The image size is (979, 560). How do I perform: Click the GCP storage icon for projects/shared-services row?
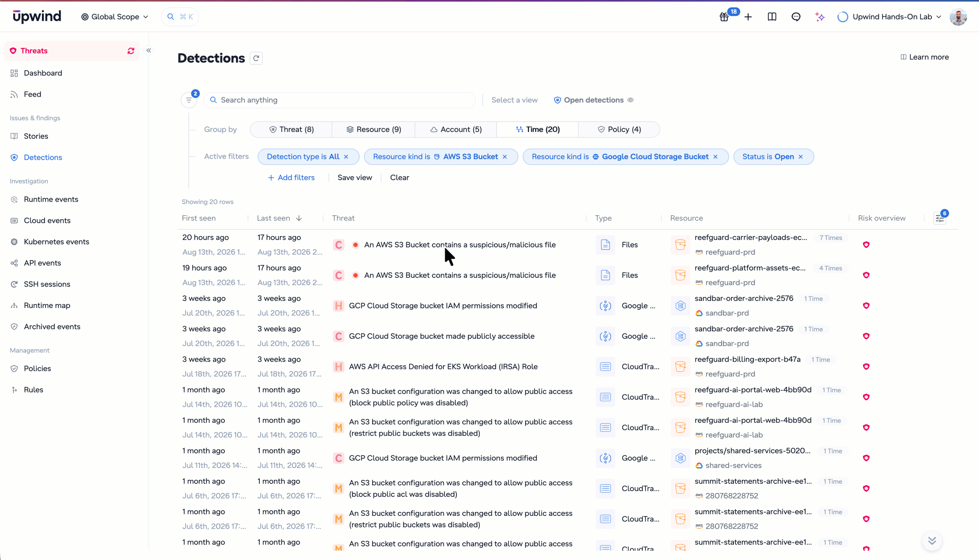[680, 458]
